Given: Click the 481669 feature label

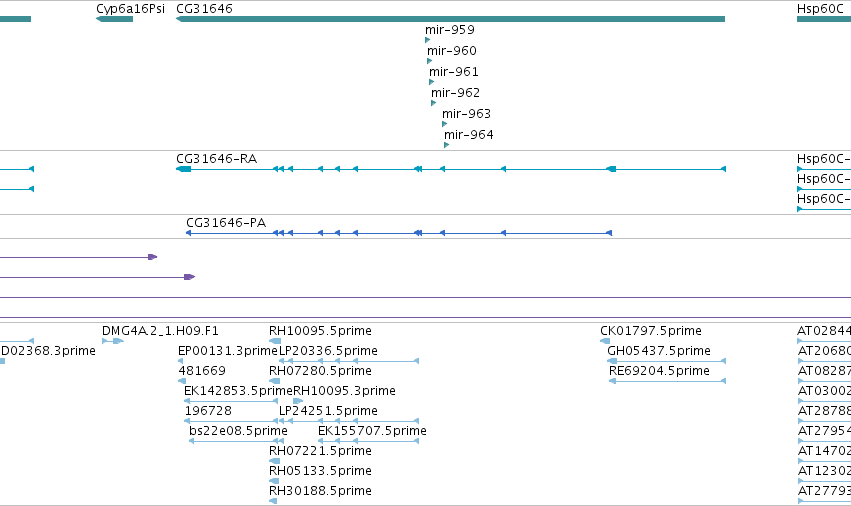Looking at the screenshot, I should coord(202,371).
